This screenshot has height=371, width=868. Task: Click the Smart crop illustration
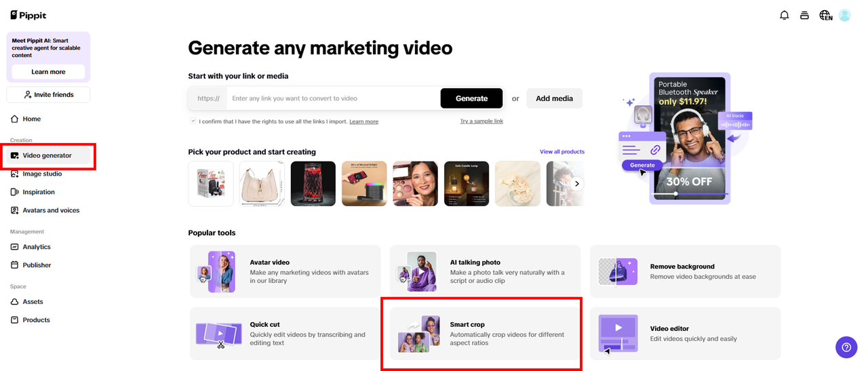418,334
